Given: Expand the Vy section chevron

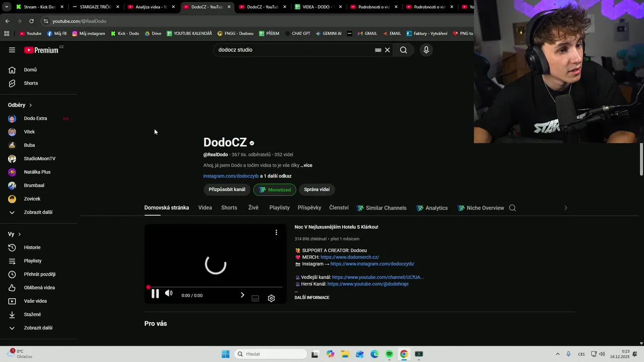Looking at the screenshot, I should click(20, 234).
